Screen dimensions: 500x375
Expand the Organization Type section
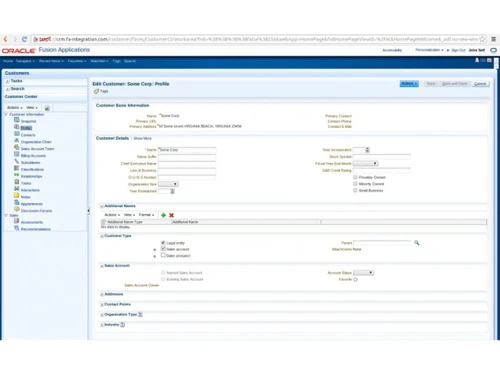click(102, 315)
